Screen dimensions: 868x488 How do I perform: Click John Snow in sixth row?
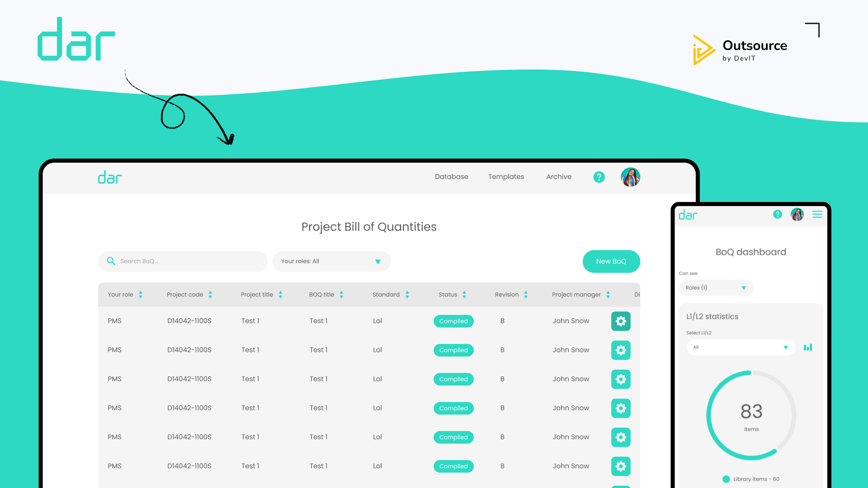tap(571, 466)
